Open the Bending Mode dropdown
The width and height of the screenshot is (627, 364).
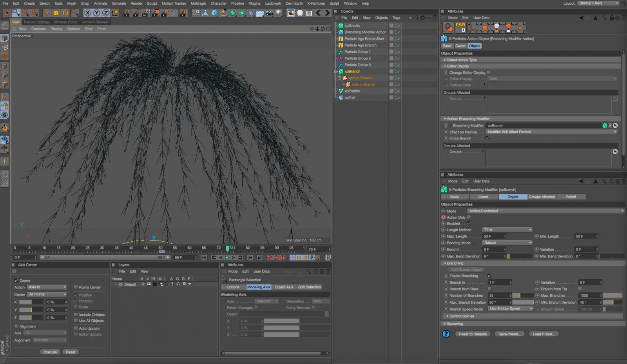coord(507,243)
